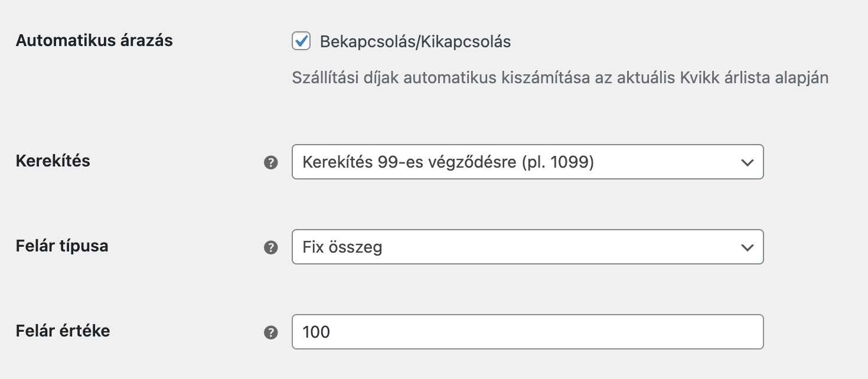The image size is (868, 379).
Task: Click the 'Felár típusa' row label
Action: coord(61,246)
